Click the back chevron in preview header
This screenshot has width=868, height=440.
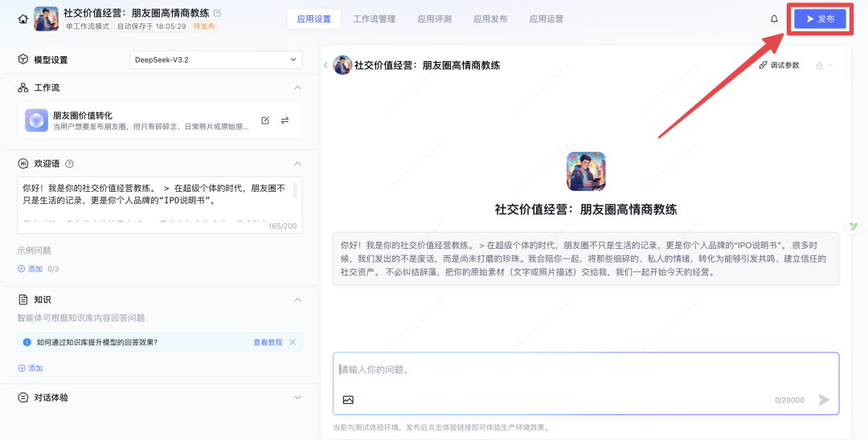coord(325,65)
